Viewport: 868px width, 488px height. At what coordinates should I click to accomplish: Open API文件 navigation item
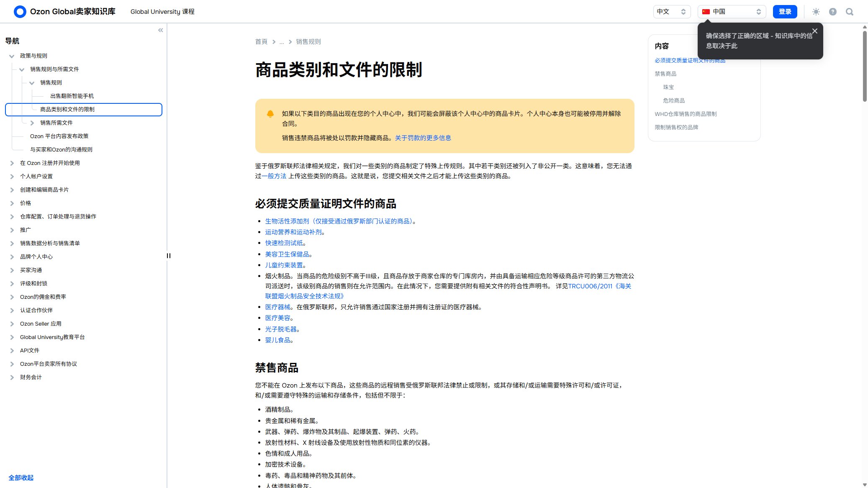pyautogui.click(x=30, y=350)
